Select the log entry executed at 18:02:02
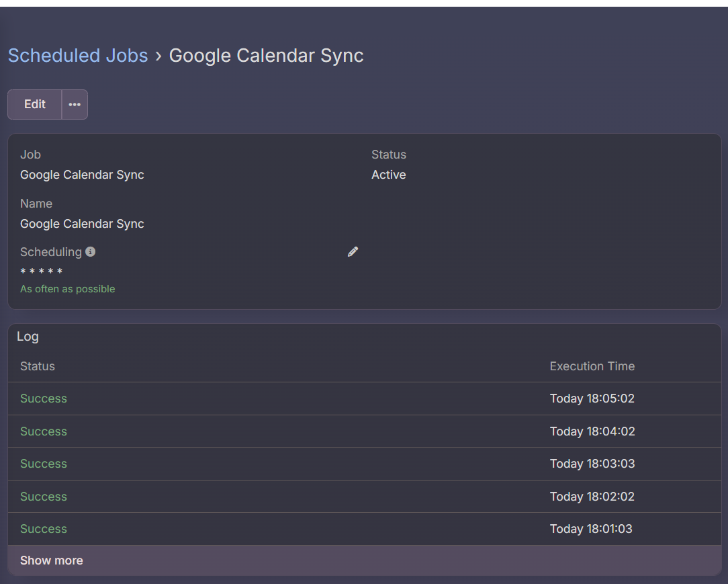 coord(364,497)
